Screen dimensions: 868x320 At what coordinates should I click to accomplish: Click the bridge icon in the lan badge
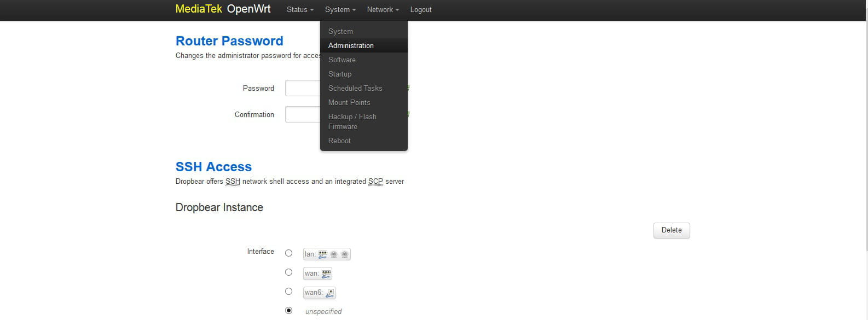click(x=323, y=254)
